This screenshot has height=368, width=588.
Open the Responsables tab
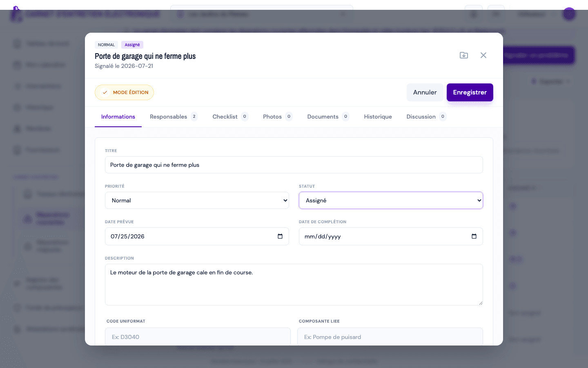(174, 117)
